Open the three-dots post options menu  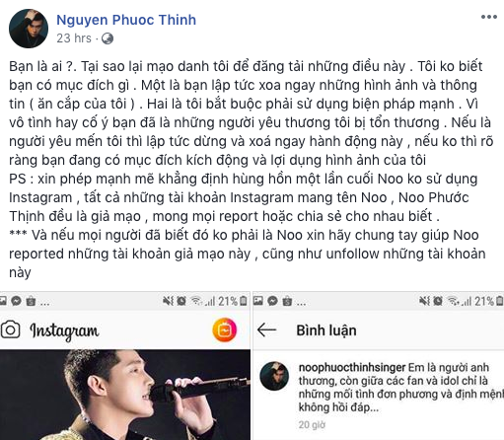pos(489,17)
